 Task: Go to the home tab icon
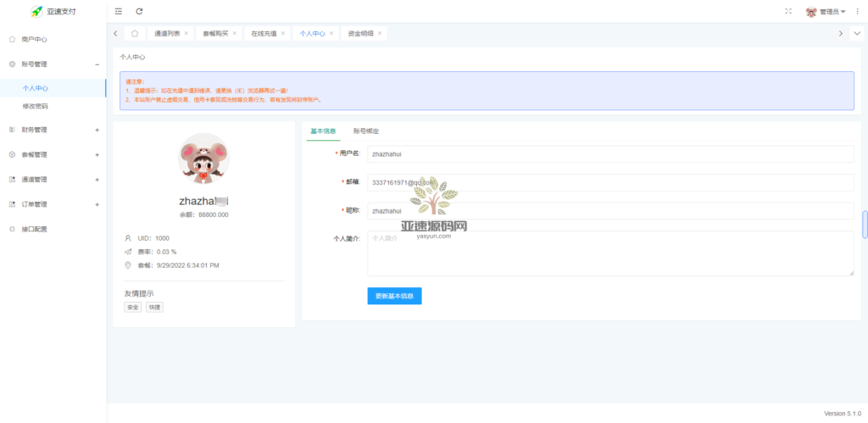coord(135,33)
